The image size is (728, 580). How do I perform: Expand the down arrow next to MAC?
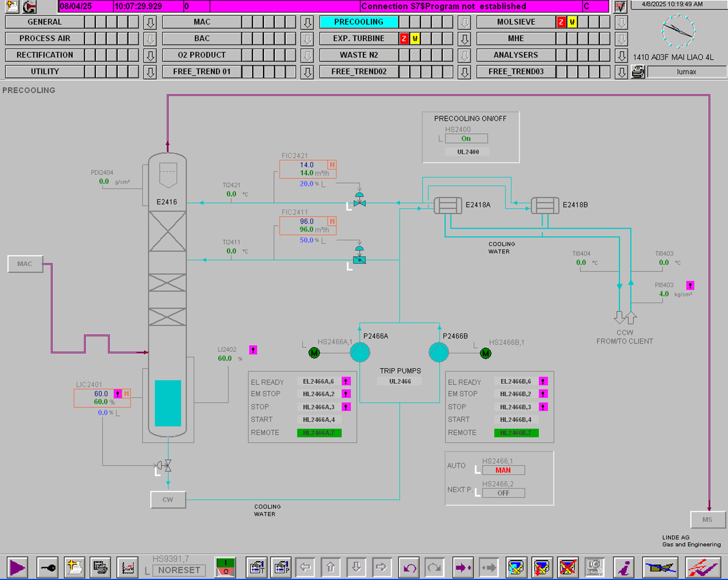(x=307, y=23)
